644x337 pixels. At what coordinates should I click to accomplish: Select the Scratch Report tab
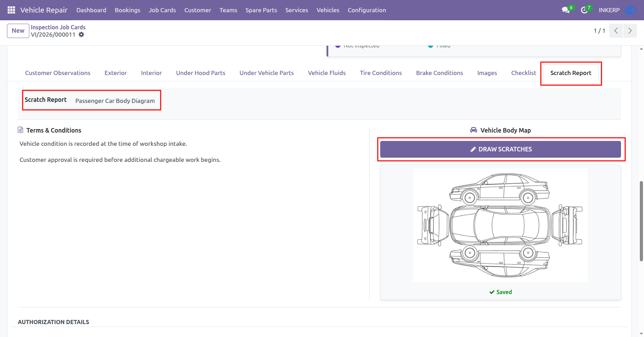point(571,73)
